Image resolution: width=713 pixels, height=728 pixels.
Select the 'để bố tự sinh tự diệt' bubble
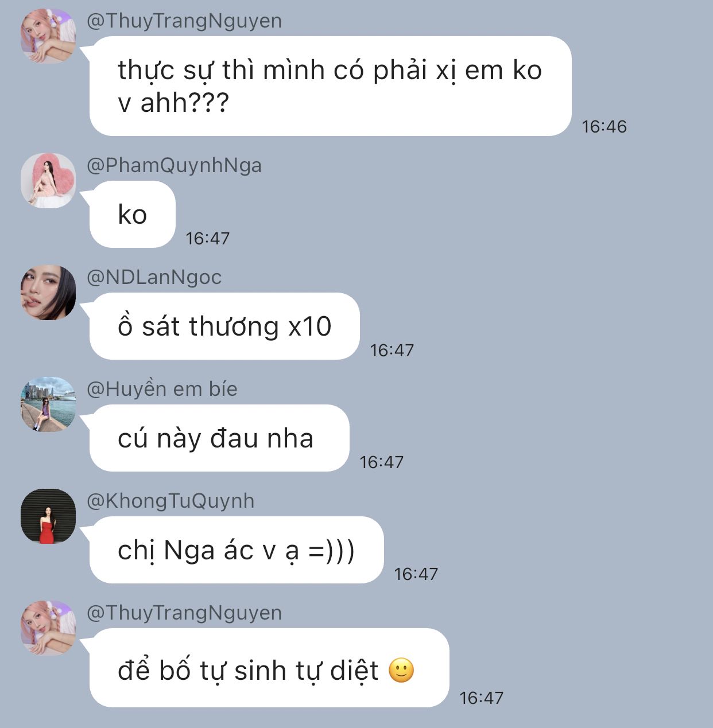[269, 668]
